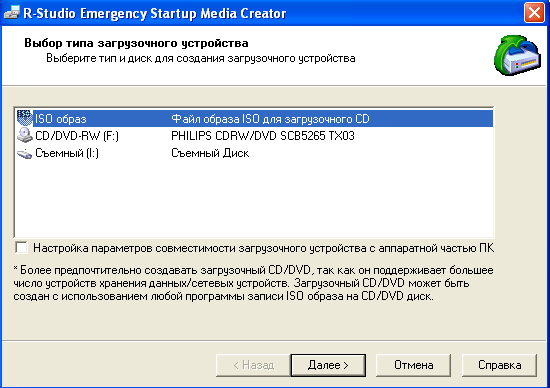Click the CD/DVD-RW drive icon
Screen dimensions: 550x388
pos(24,135)
